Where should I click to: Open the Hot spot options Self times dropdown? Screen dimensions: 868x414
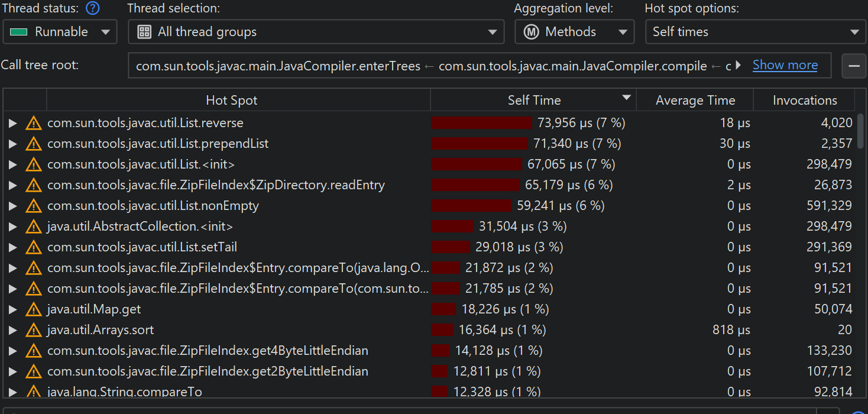click(x=754, y=32)
